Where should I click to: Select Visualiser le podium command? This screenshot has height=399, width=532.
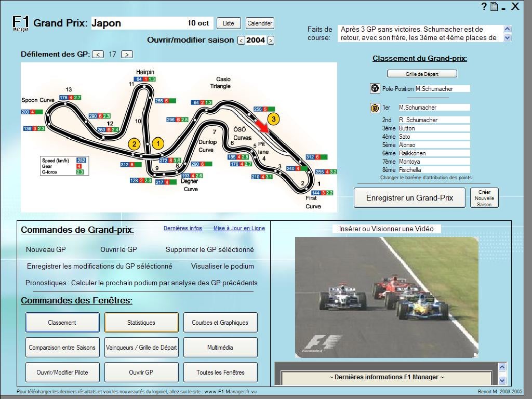point(222,267)
